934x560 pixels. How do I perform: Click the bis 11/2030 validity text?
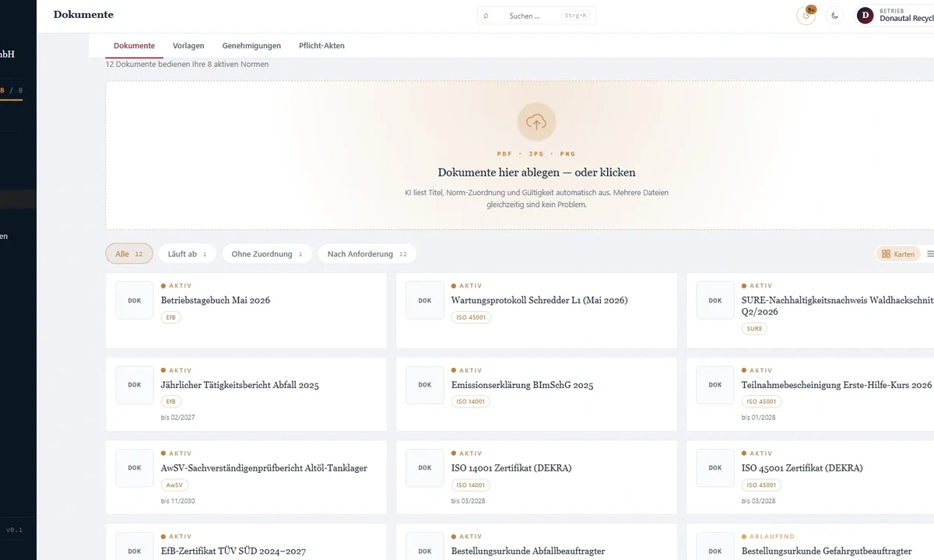point(177,501)
